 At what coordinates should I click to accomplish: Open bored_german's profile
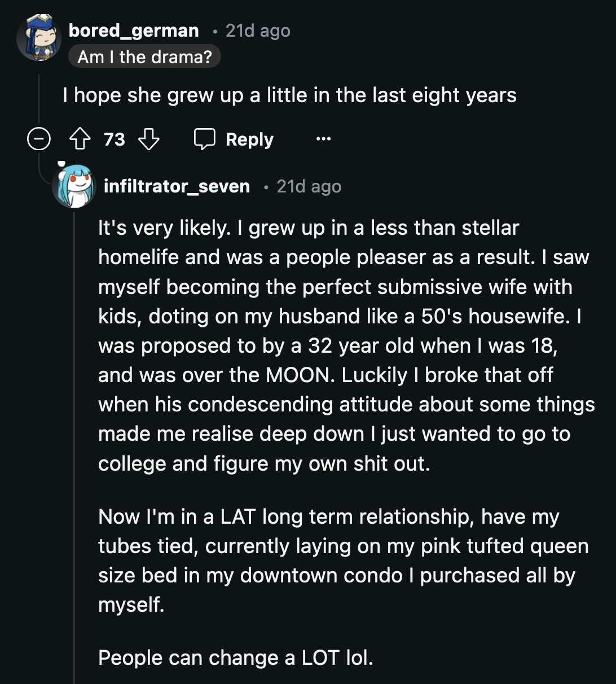[x=134, y=30]
